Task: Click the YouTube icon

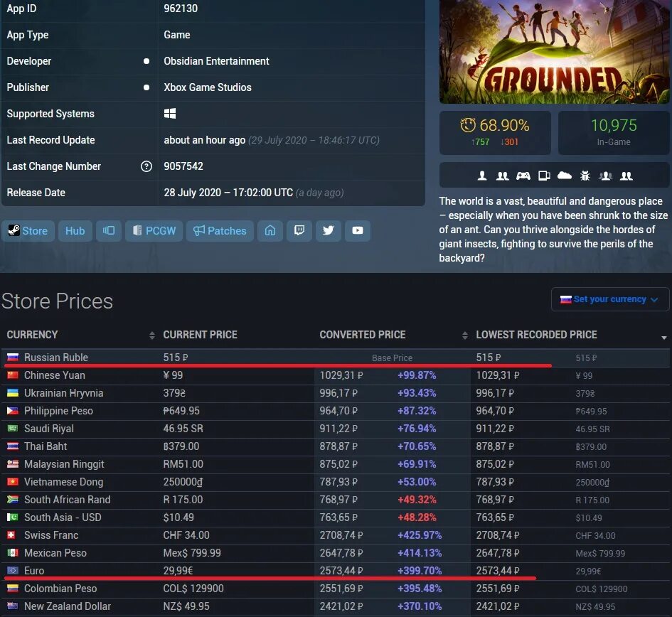Action: coord(358,230)
